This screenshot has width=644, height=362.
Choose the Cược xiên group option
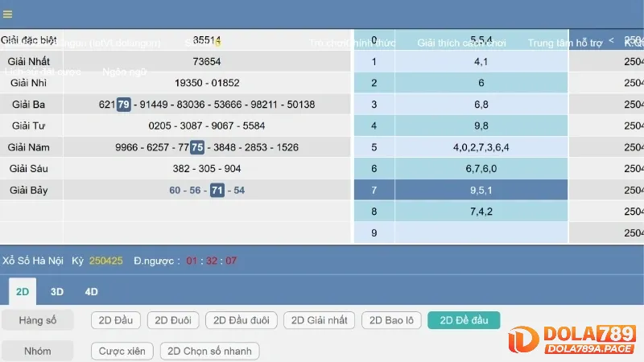(x=122, y=351)
